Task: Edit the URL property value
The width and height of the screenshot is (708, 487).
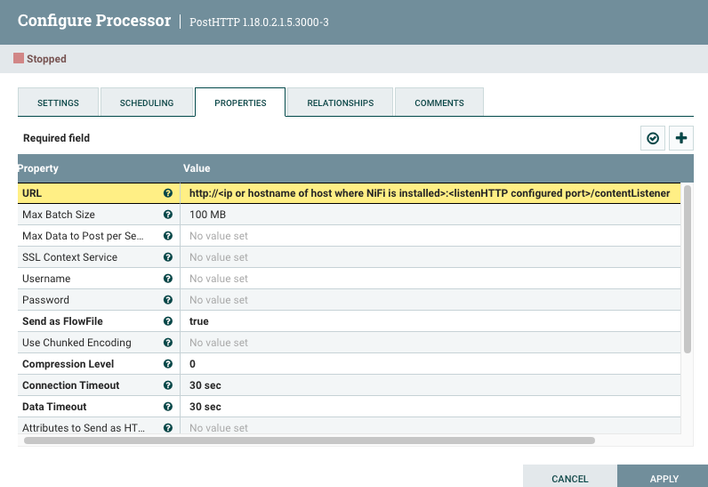Action: coord(430,193)
